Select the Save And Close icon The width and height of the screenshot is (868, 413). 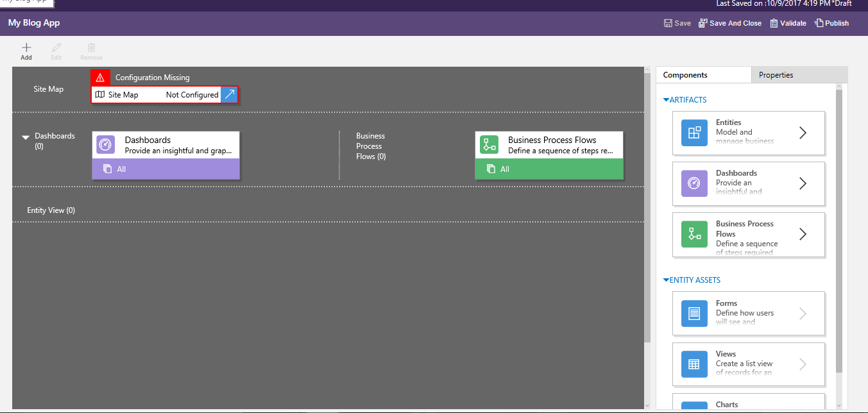click(704, 22)
